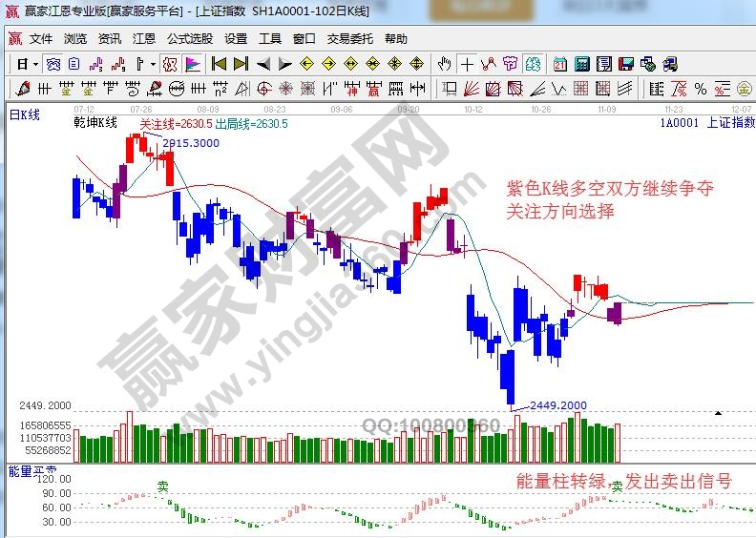Click the 日K线 chart label
The width and height of the screenshot is (756, 538).
pos(25,114)
